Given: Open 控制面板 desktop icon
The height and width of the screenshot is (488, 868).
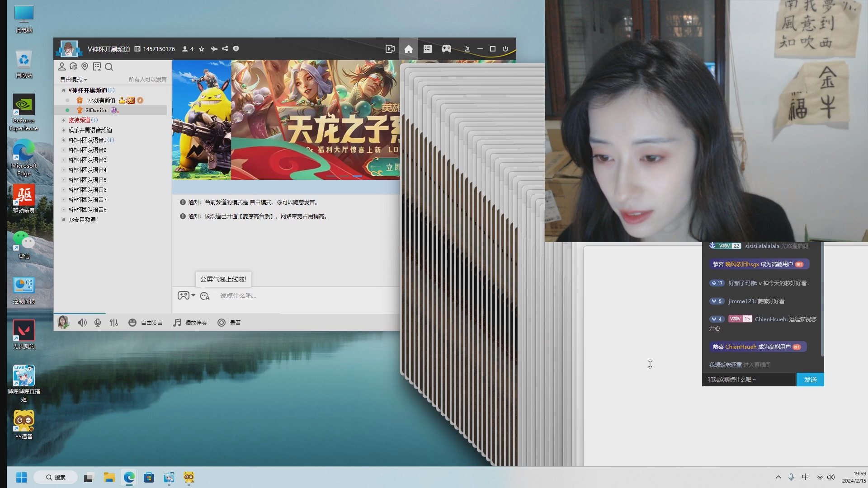Looking at the screenshot, I should pyautogui.click(x=24, y=290).
